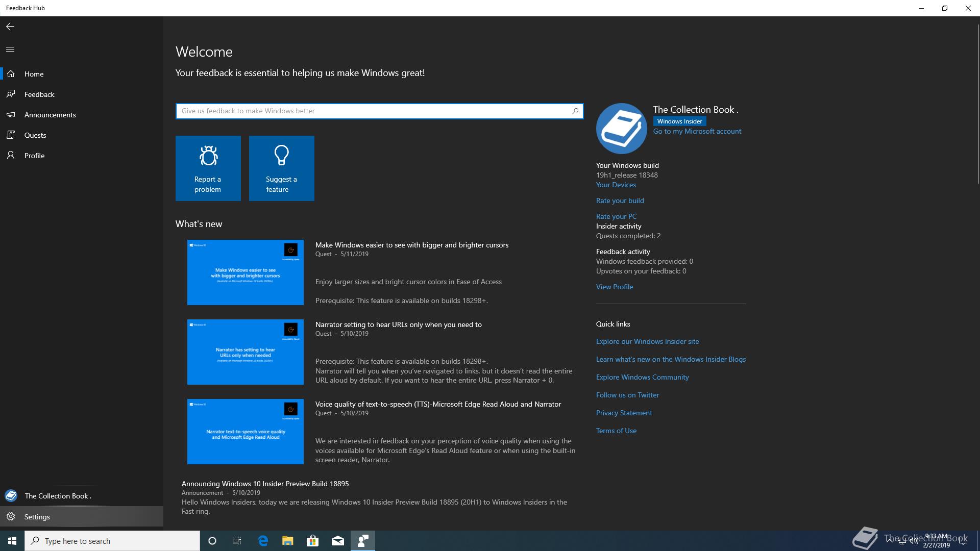980x551 pixels.
Task: Go to Announcements page
Action: pos(82,115)
